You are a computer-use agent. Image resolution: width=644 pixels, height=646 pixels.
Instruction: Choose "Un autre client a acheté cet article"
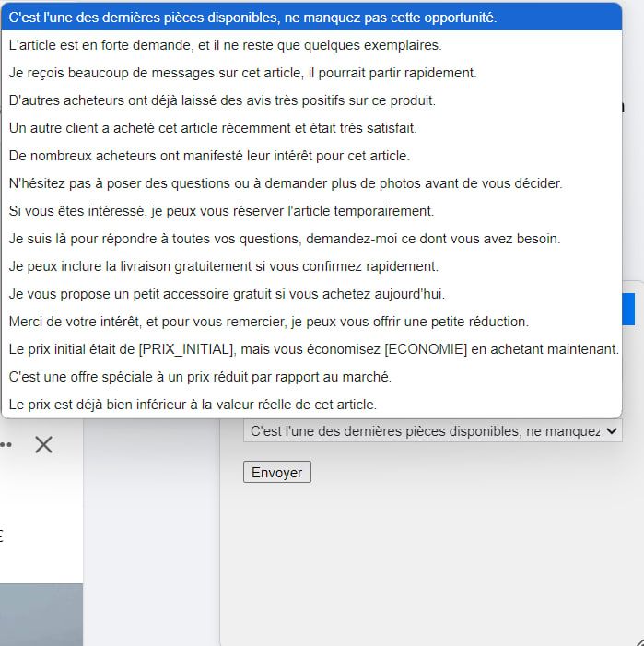(x=311, y=128)
